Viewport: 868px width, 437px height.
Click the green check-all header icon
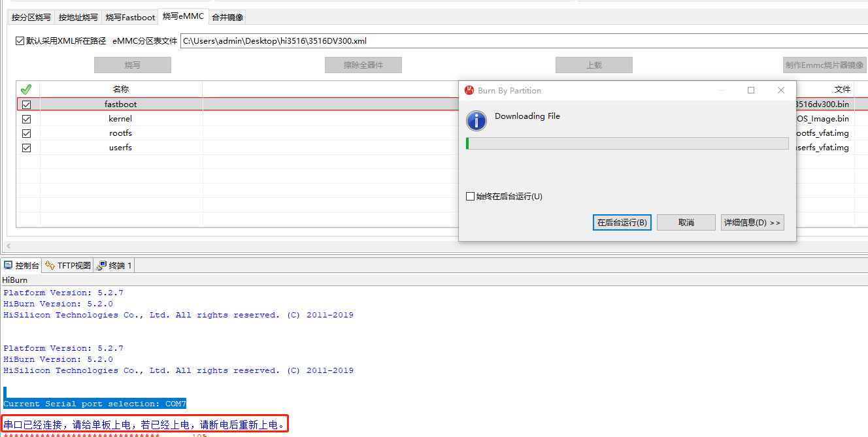click(26, 89)
